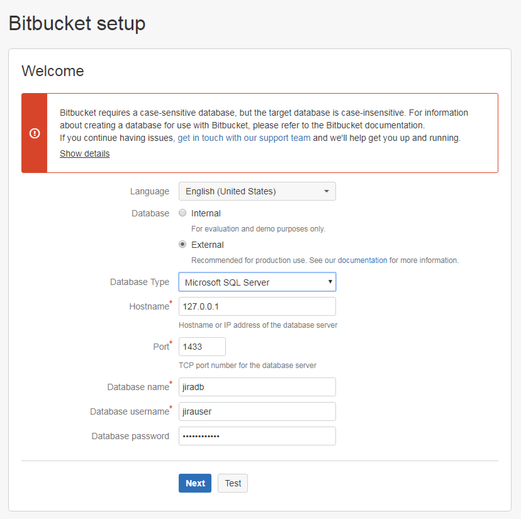Expand Show details in error message
The width and height of the screenshot is (521, 519).
click(85, 154)
